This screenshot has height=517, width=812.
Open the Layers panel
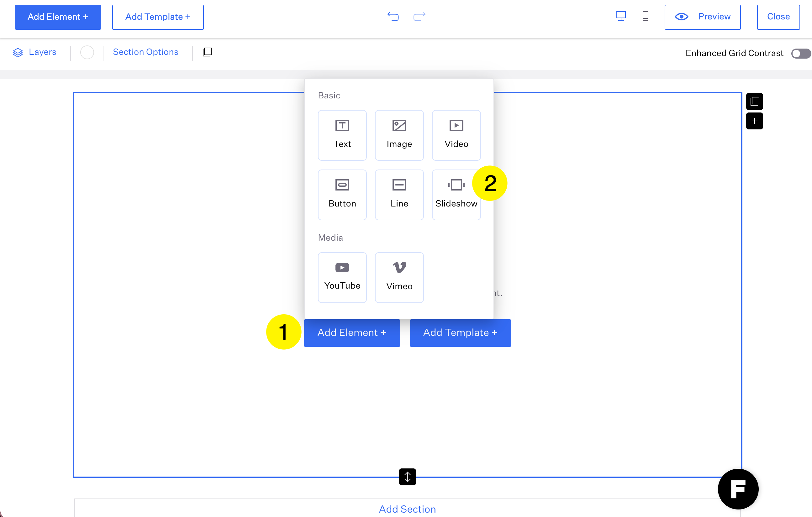35,52
